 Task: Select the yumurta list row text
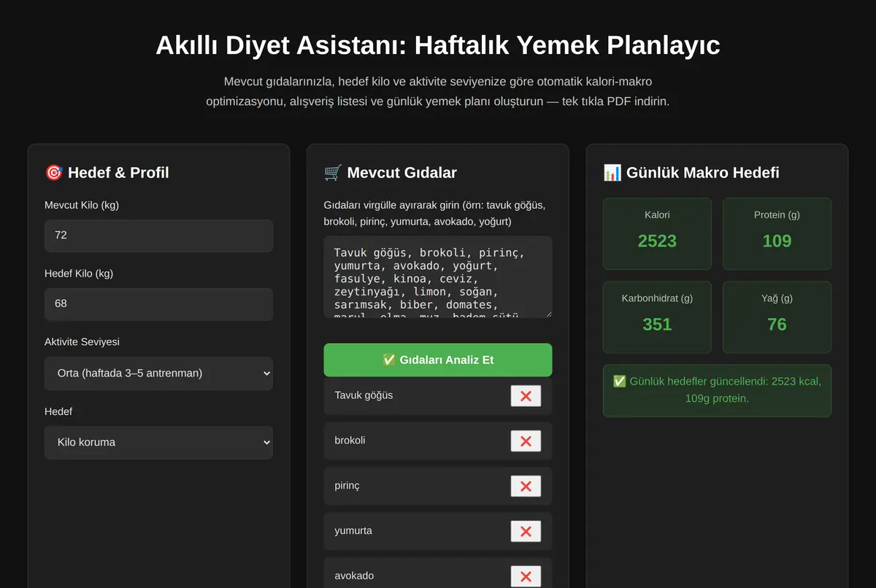[x=353, y=531]
